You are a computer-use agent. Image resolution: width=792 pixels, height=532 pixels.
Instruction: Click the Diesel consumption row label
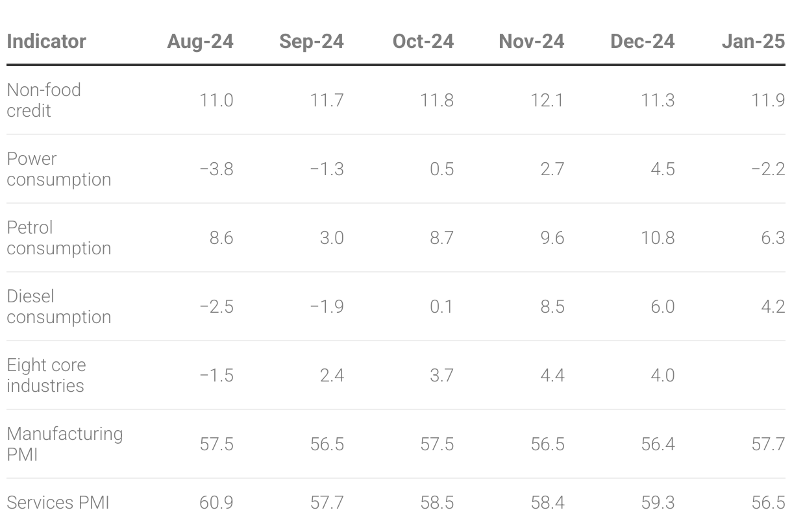click(59, 306)
